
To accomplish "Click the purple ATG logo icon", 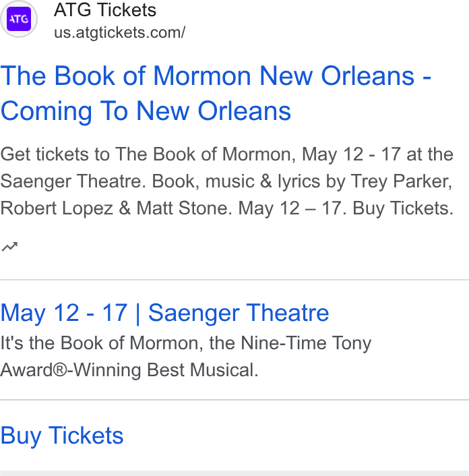I will tap(19, 19).
